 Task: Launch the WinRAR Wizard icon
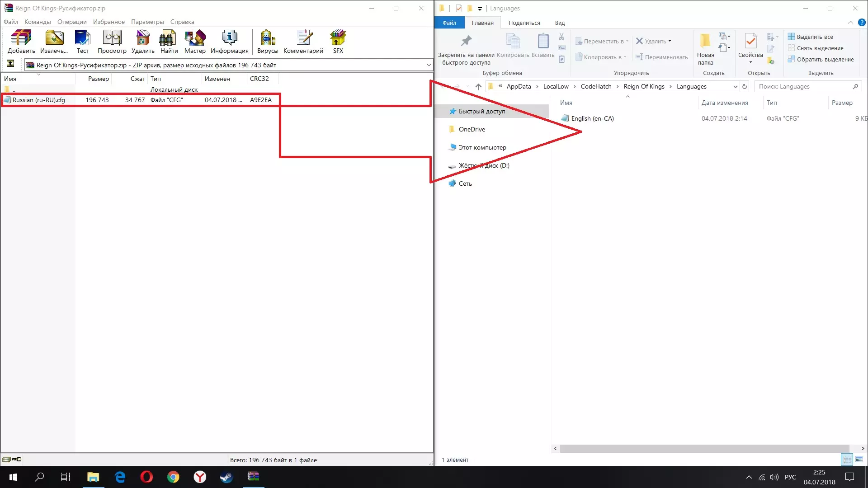(195, 39)
